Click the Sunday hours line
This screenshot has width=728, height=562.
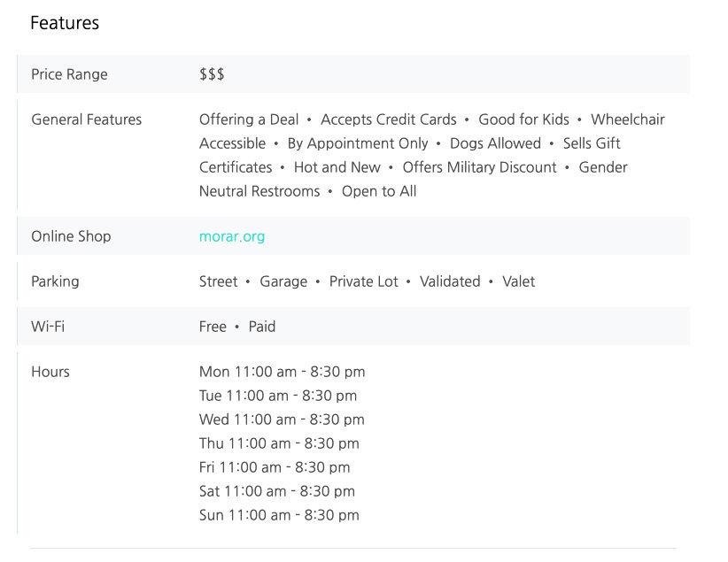[279, 515]
